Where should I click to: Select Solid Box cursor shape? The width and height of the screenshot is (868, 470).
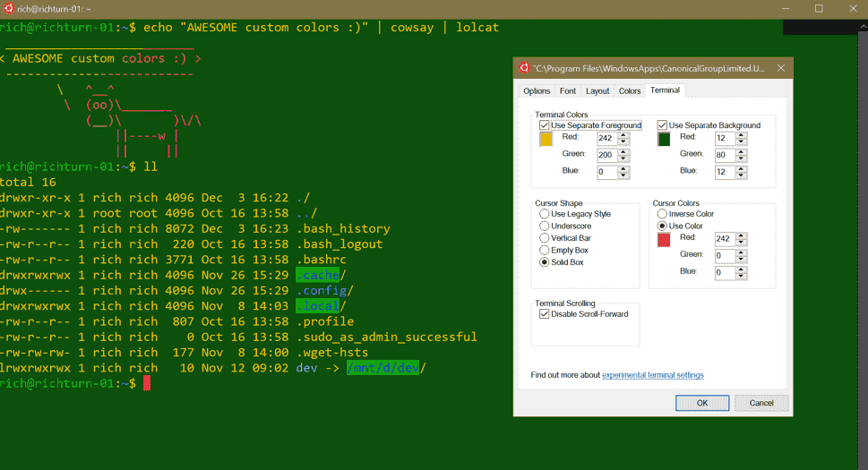tap(544, 262)
